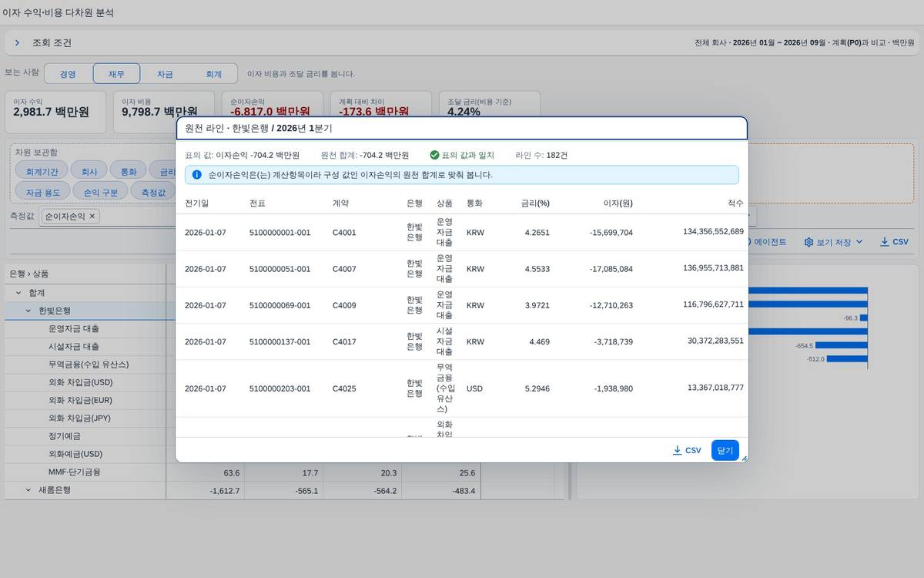Click the USD currency cell
Image resolution: width=924 pixels, height=578 pixels.
[474, 388]
